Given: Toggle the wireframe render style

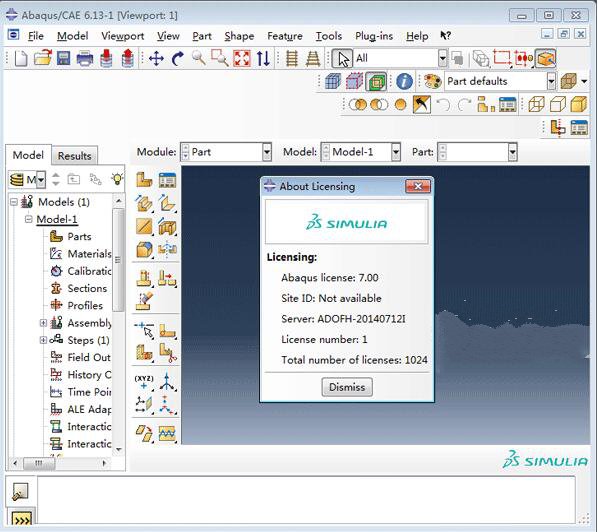Looking at the screenshot, I should coord(536,104).
